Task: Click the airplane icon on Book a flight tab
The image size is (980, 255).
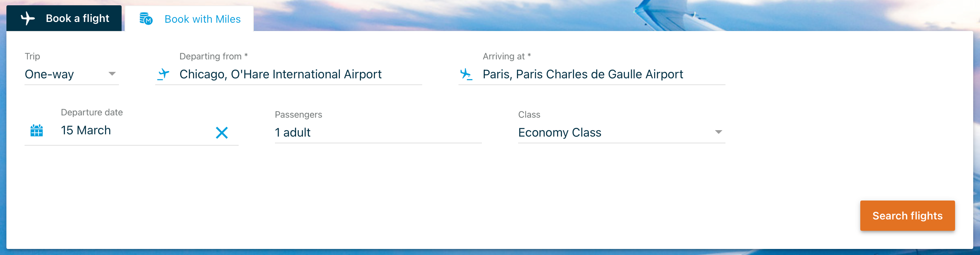Action: 28,17
